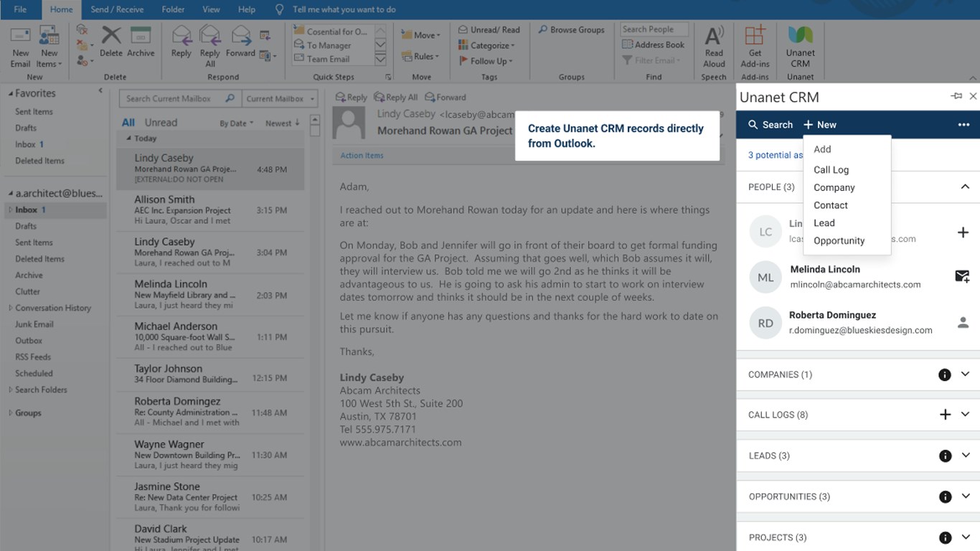Toggle the Newest sort order
Image resolution: width=980 pixels, height=551 pixels.
click(282, 123)
